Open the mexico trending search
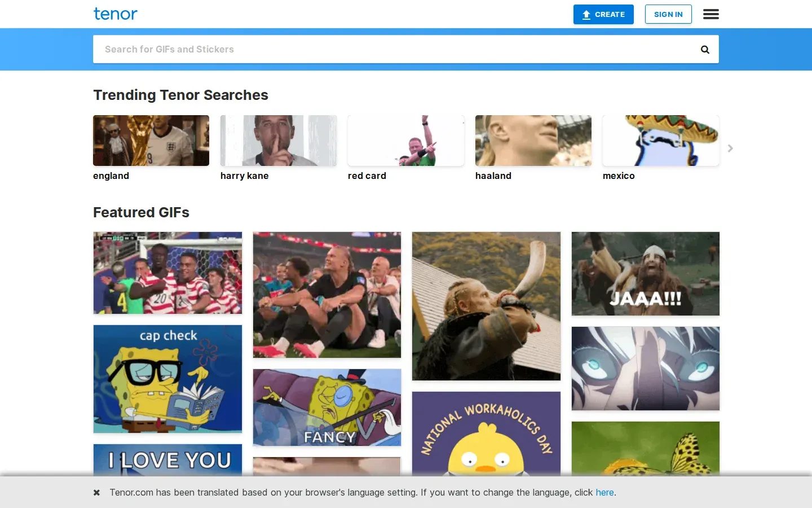 (661, 148)
